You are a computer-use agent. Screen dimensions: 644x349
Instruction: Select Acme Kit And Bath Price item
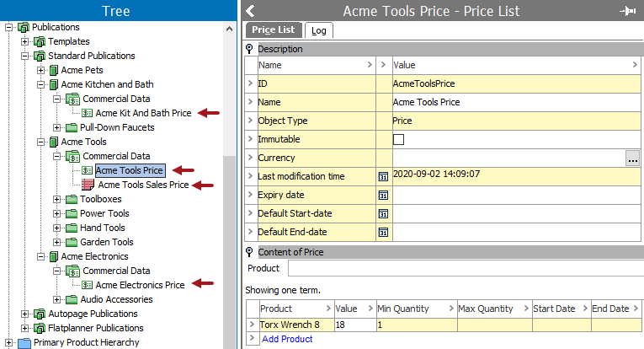(x=143, y=113)
